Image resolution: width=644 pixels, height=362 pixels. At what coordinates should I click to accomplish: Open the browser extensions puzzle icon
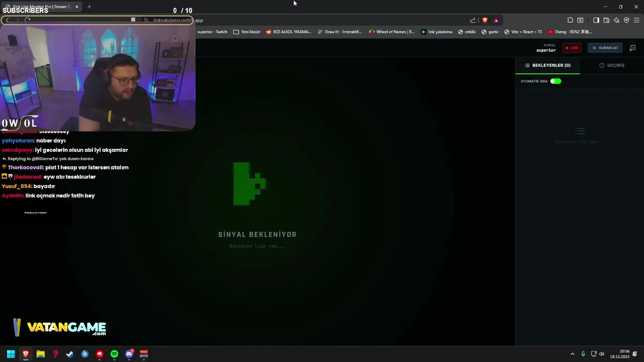tap(570, 20)
